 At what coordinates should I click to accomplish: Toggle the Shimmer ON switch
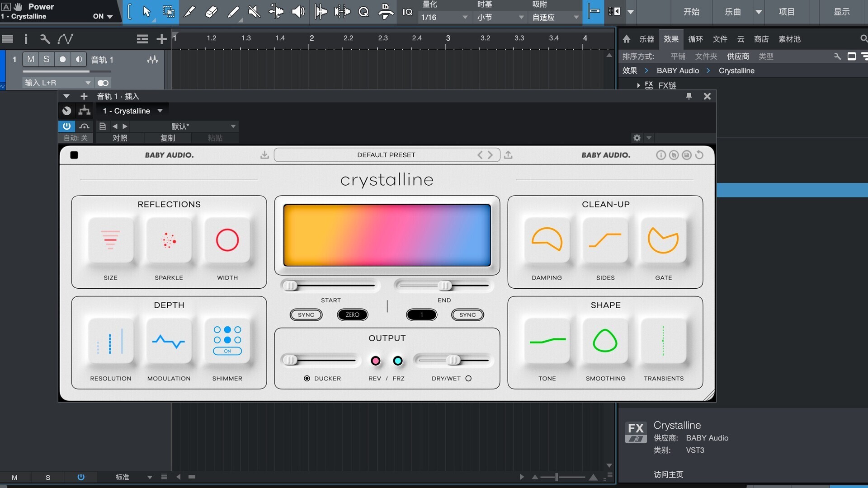coord(227,351)
